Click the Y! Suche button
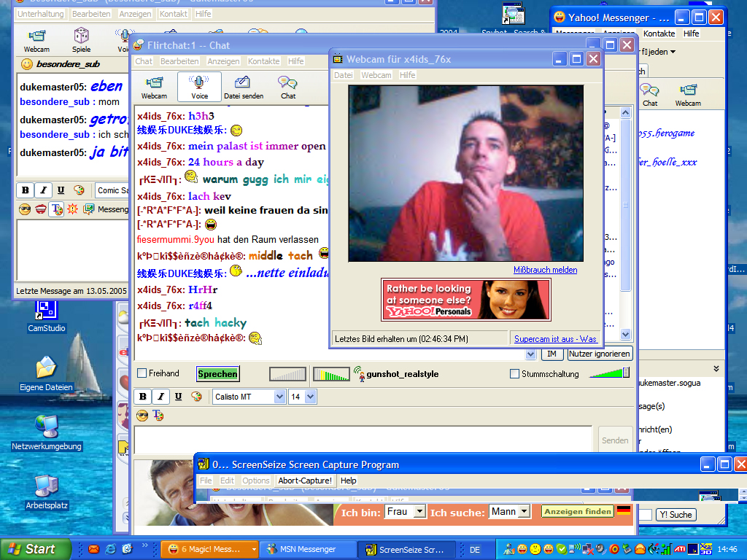This screenshot has width=747, height=560. pyautogui.click(x=676, y=515)
